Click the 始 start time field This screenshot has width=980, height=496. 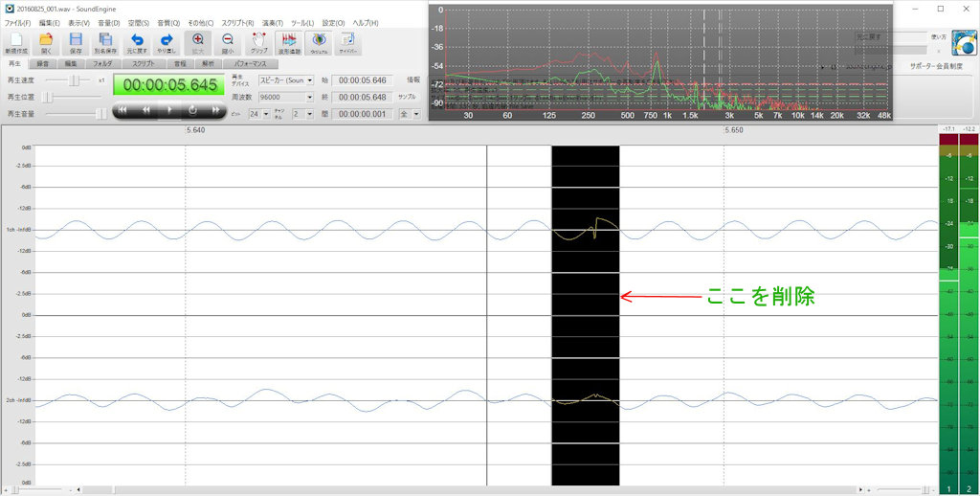(363, 80)
